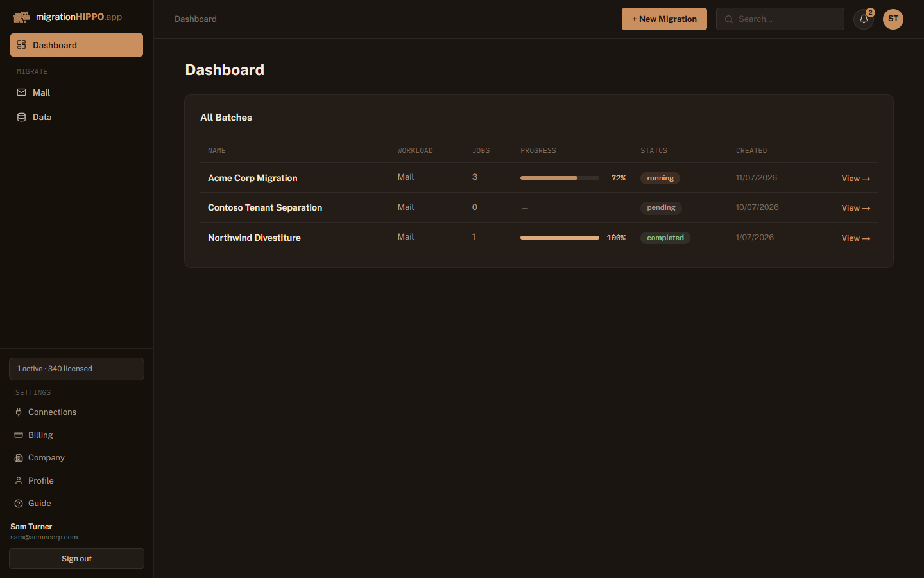This screenshot has width=924, height=578.
Task: Click the search magnifier icon
Action: 729,19
